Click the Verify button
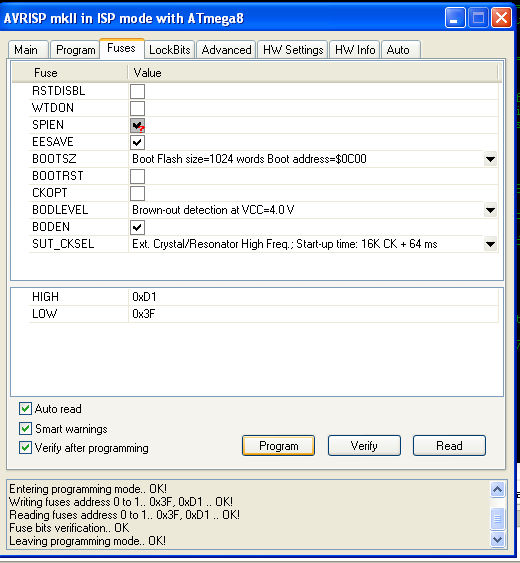 point(364,446)
